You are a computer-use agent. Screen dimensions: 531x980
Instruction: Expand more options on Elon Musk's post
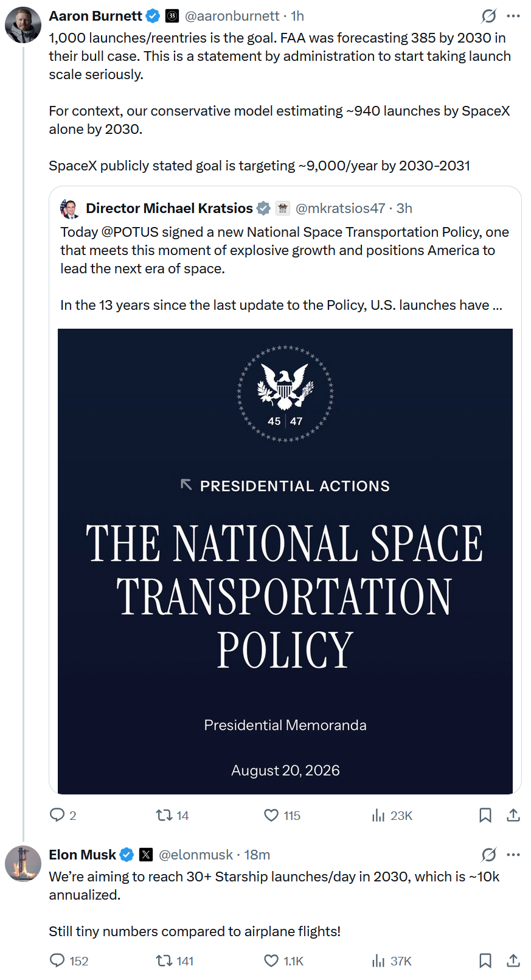click(513, 855)
